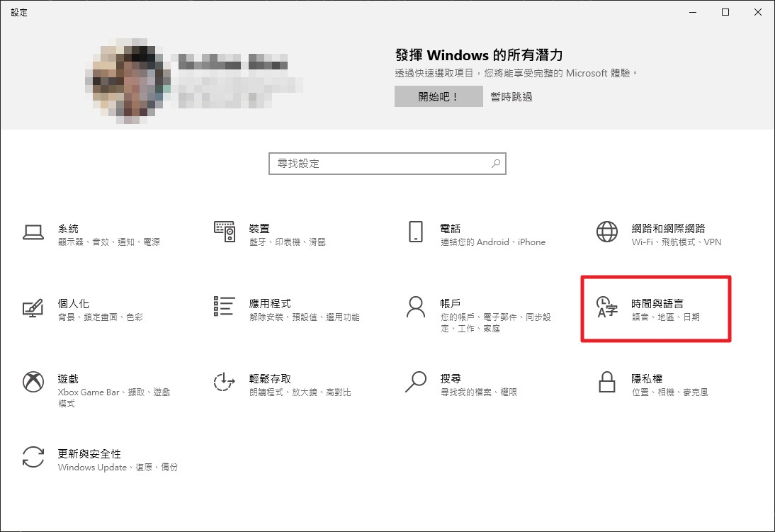The image size is (775, 532).
Task: Open the 帳戶 person icon
Action: 416,307
